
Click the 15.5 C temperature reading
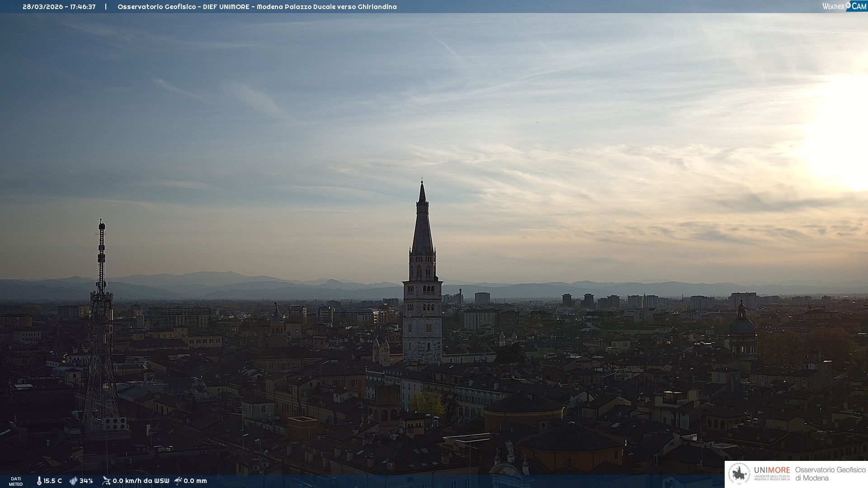tap(52, 481)
